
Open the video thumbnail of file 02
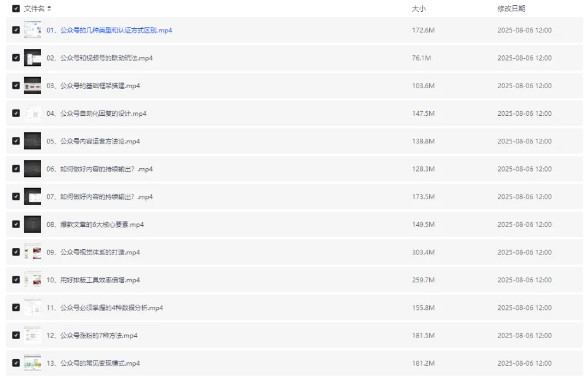coord(32,58)
